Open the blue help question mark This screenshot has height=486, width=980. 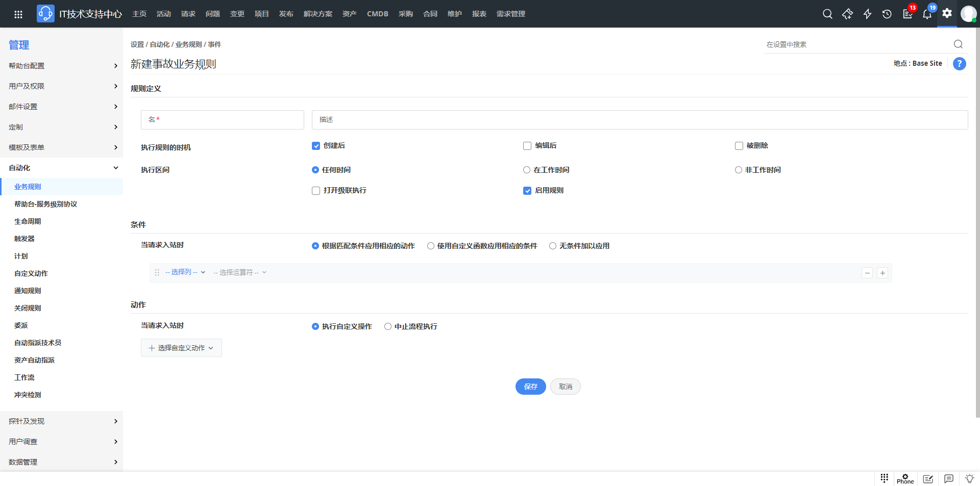[x=960, y=64]
